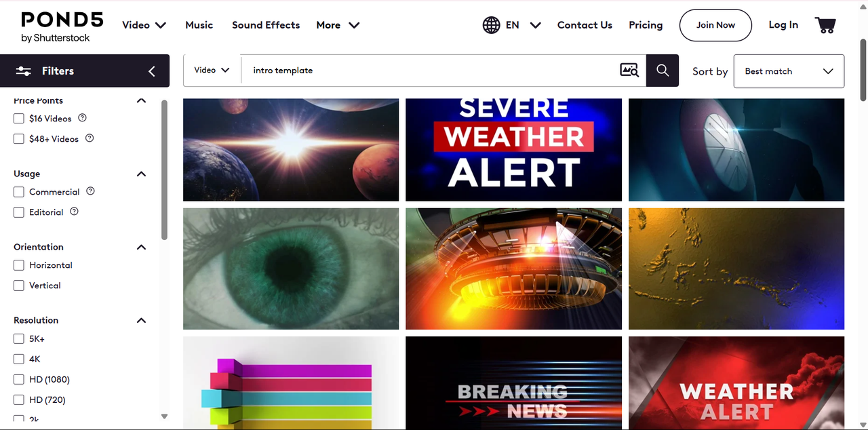868x430 pixels.
Task: Open the red Weather Alert video
Action: (x=736, y=383)
